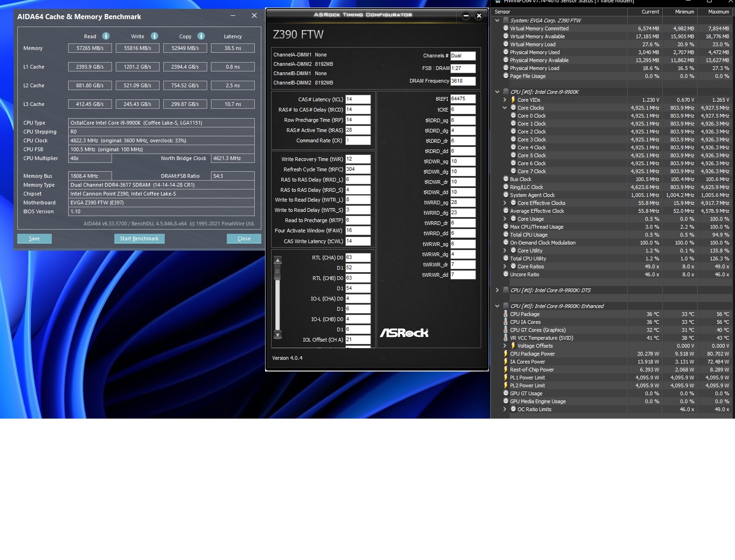Expand the Core Ratios row

505,266
